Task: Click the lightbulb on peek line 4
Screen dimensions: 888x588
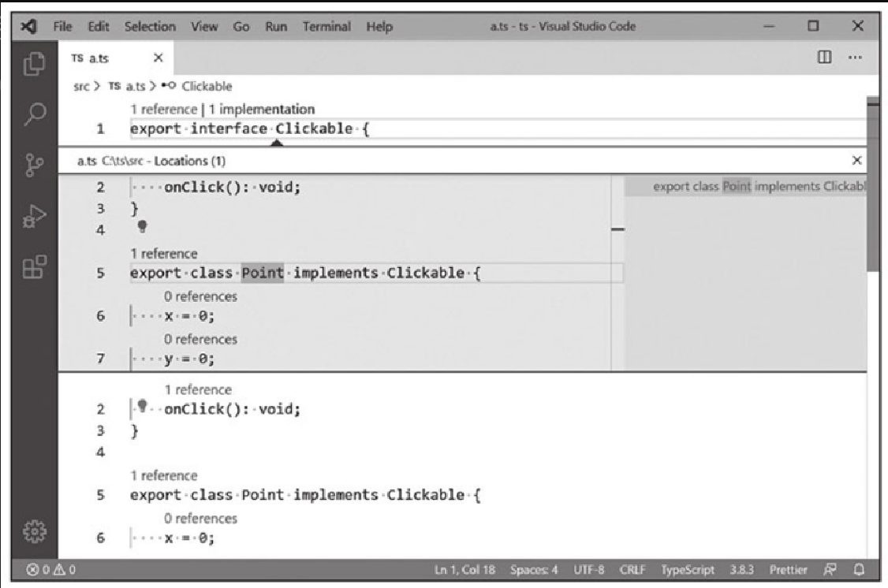Action: [x=142, y=227]
